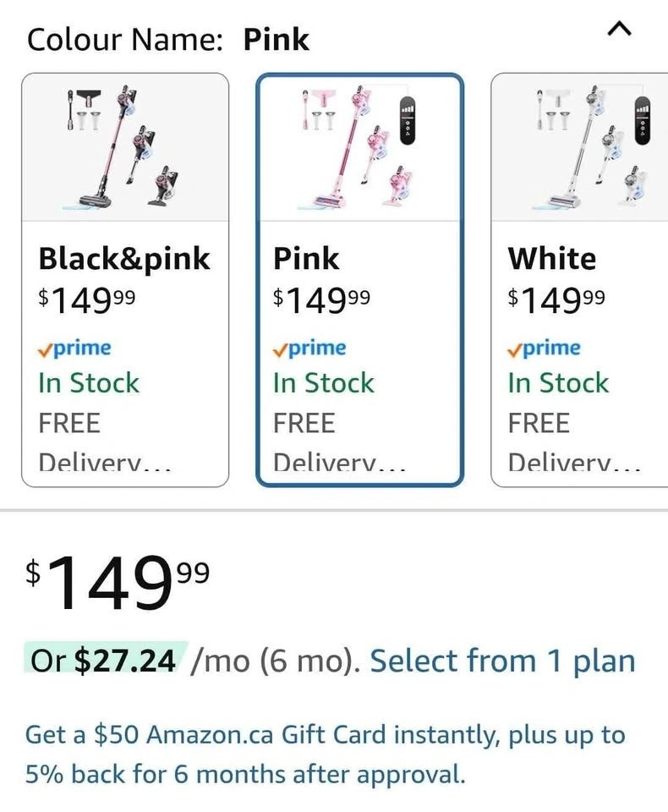The height and width of the screenshot is (812, 668).
Task: Click the 'Colour Name: Pink' heading
Action: click(x=168, y=40)
